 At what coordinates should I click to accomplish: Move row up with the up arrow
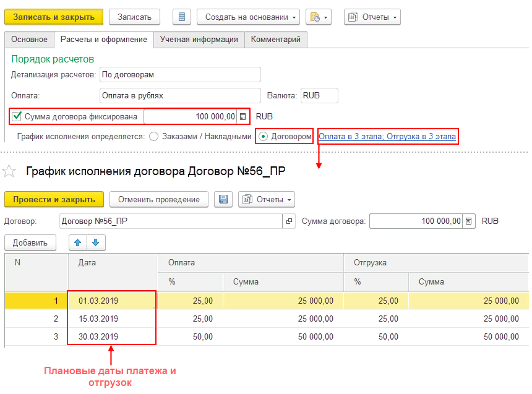point(78,242)
